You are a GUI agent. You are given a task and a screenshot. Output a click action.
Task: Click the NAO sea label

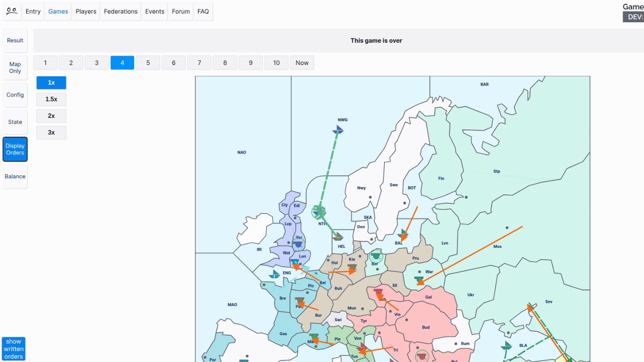click(x=242, y=152)
